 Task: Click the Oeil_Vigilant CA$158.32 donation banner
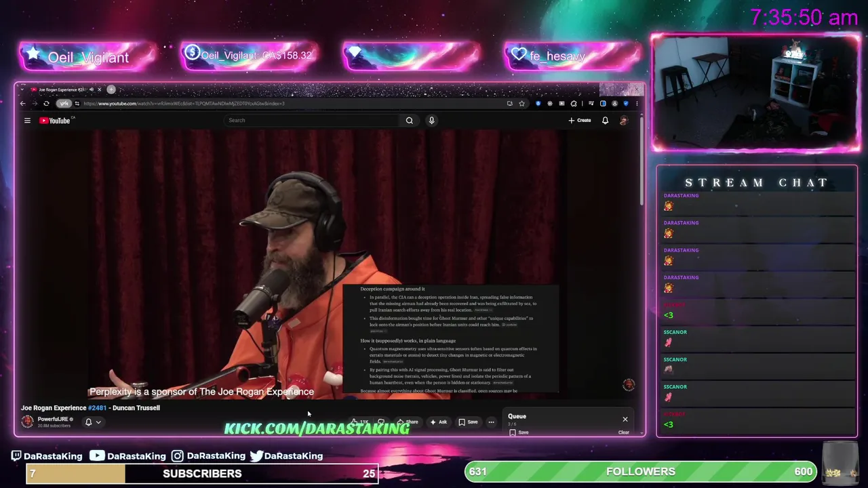pyautogui.click(x=250, y=56)
